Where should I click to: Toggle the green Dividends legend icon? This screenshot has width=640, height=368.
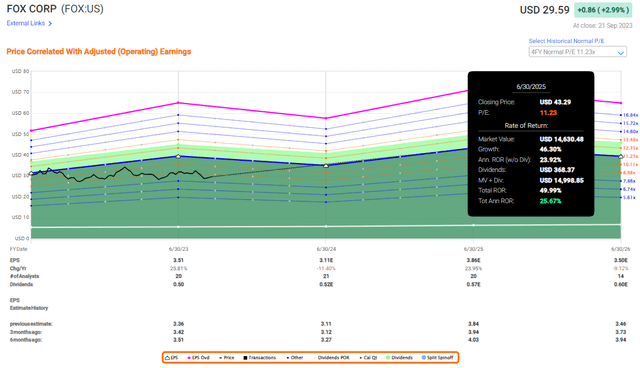pos(388,358)
